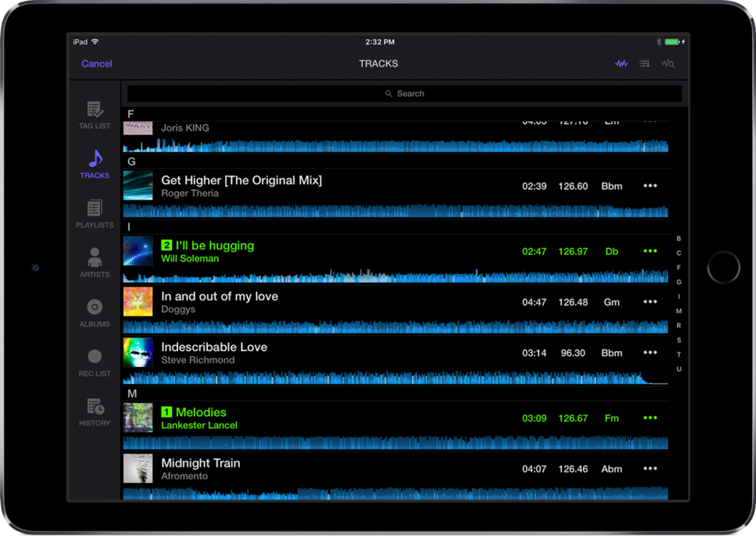The image size is (756, 536).
Task: Open the sort list icon in header
Action: 645,64
